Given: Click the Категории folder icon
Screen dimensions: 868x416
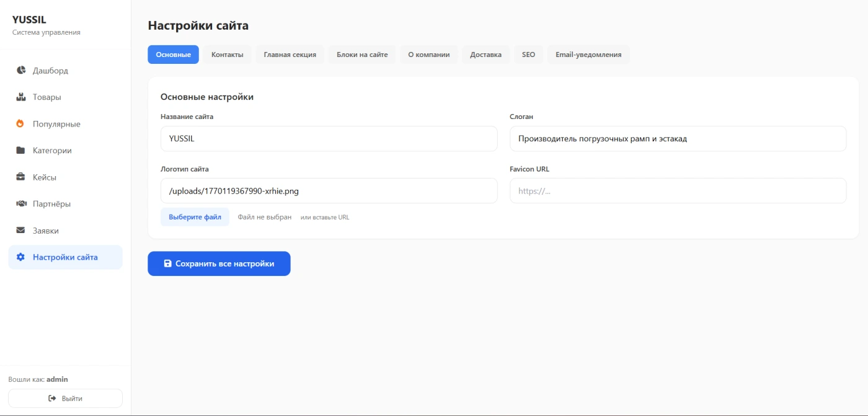Looking at the screenshot, I should [x=20, y=150].
